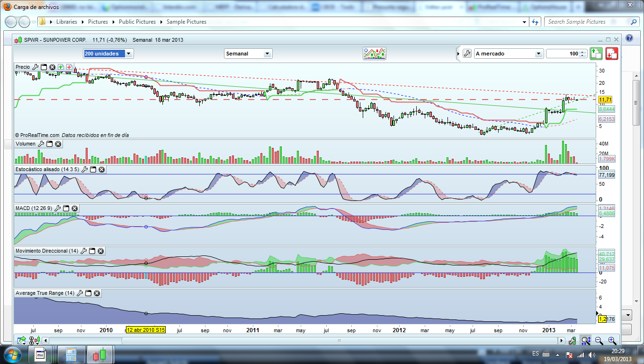
Task: Open Precio panel settings wrench
Action: (x=35, y=67)
